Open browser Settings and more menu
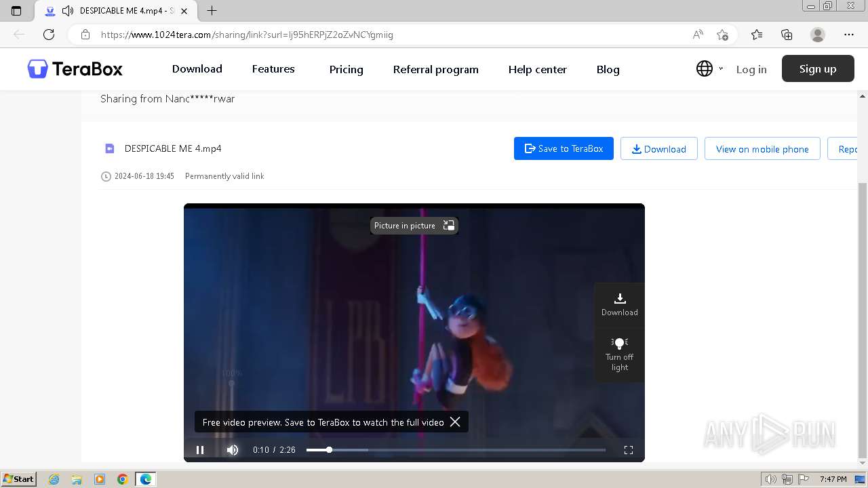The width and height of the screenshot is (868, 488). [x=849, y=35]
